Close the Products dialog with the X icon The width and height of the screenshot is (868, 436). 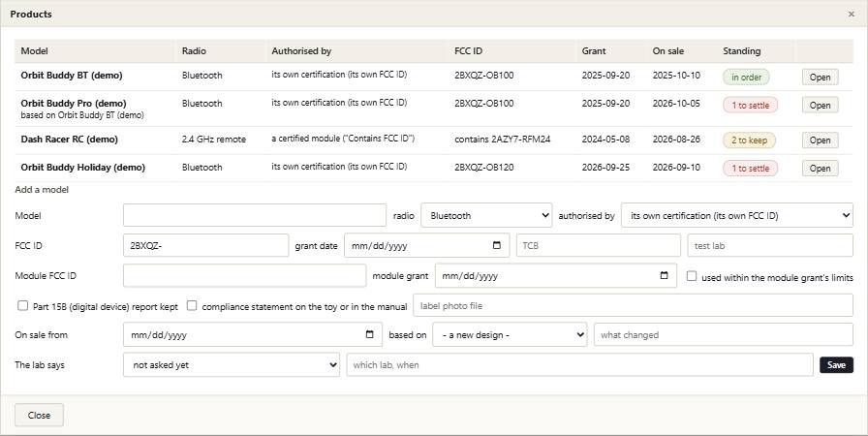point(851,15)
